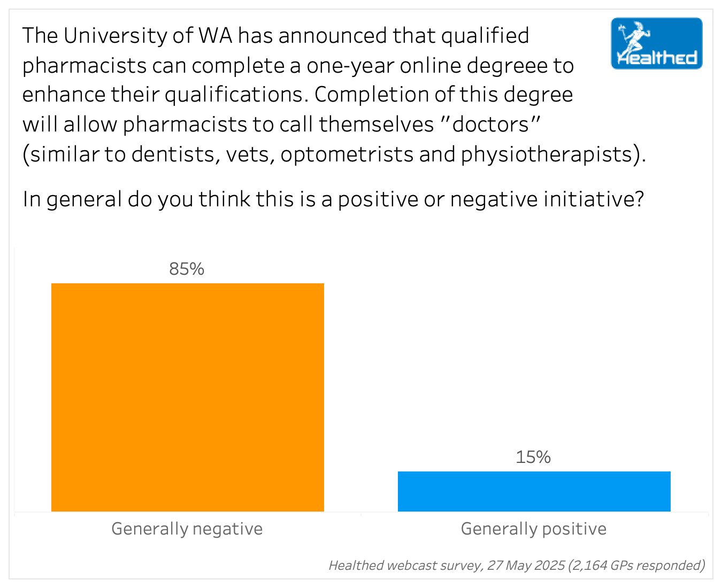Click the "(2,164 GPs responded)" text
This screenshot has height=588, width=722.
tap(636, 565)
